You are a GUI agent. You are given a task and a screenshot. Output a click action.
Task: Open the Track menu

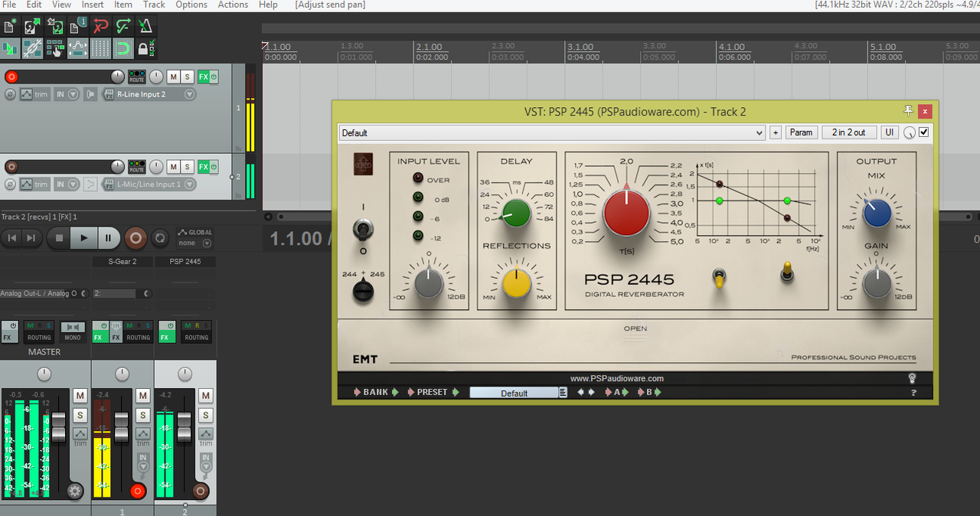(x=154, y=5)
